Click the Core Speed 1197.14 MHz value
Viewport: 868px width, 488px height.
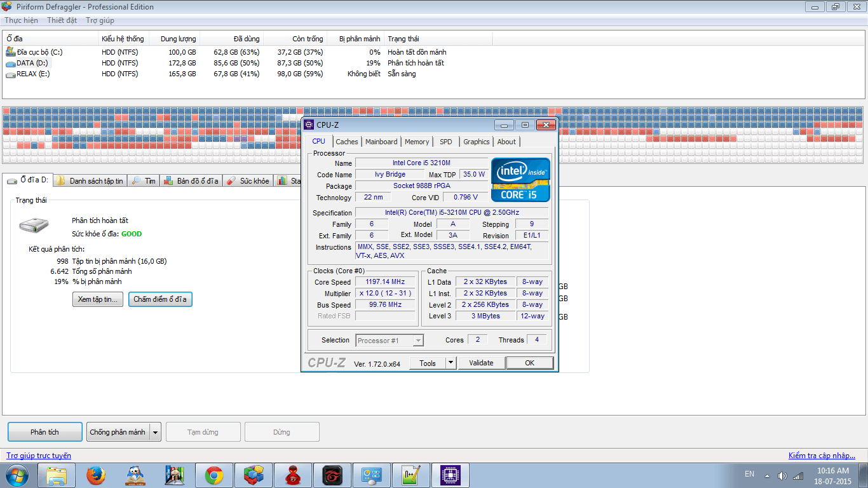(x=384, y=282)
